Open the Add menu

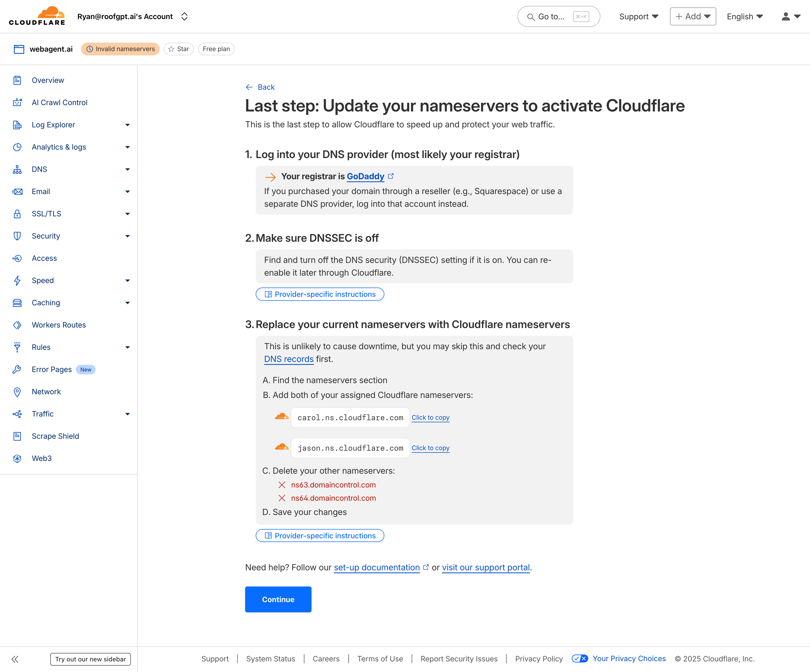click(692, 16)
